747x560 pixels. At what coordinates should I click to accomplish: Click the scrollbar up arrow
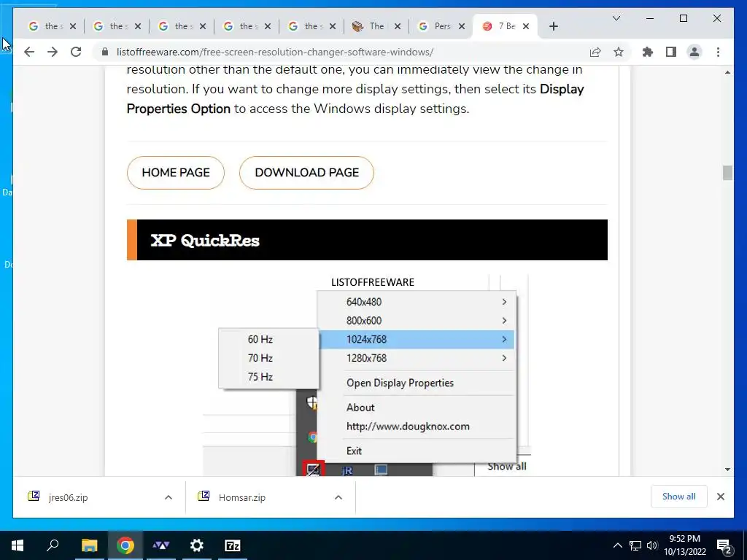[x=727, y=72]
